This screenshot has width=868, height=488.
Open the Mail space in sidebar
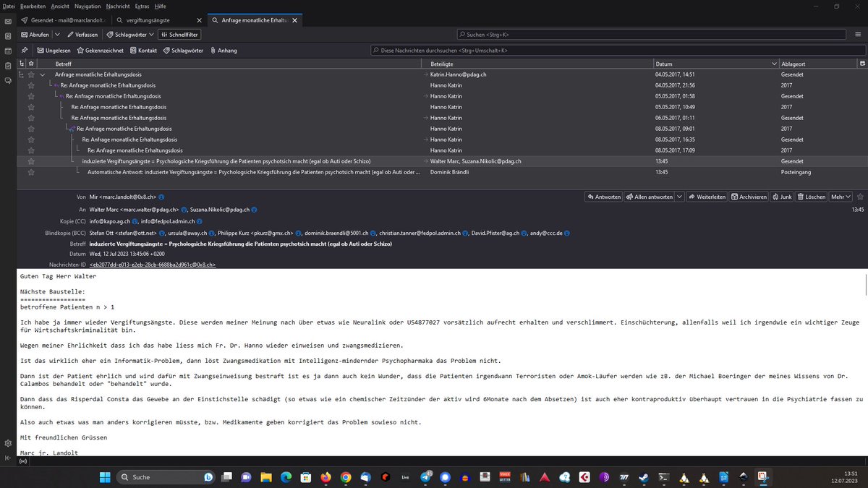point(7,20)
